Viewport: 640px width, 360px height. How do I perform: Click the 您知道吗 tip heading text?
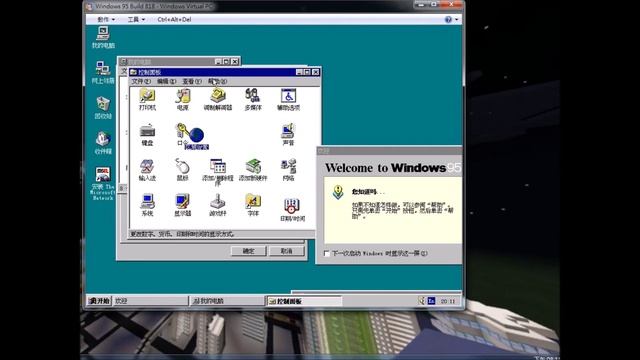point(368,191)
